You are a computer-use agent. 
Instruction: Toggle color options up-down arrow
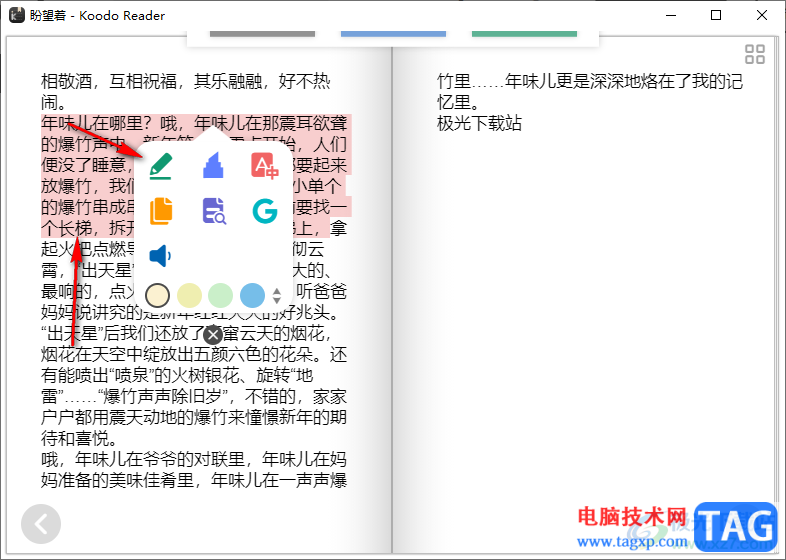point(277,296)
